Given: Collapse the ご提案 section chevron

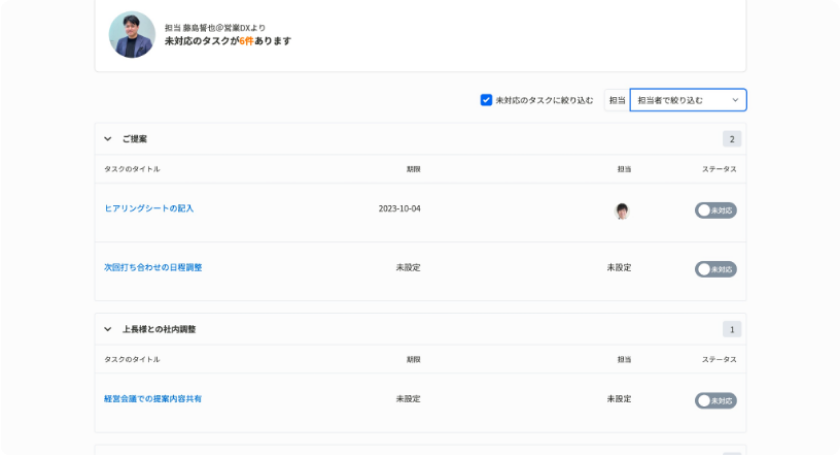Looking at the screenshot, I should [108, 139].
